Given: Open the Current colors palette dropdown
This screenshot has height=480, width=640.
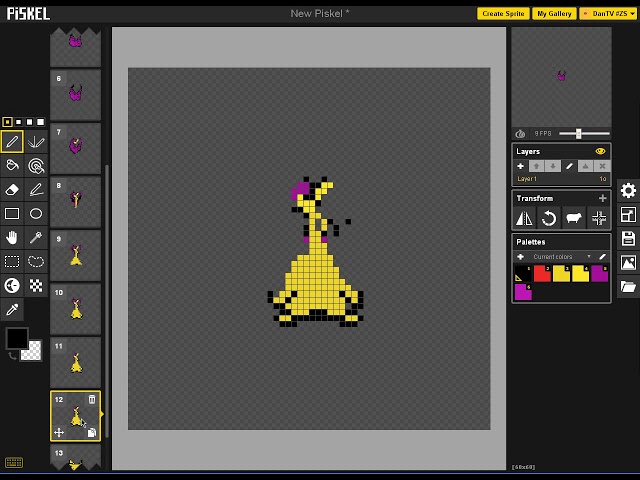Looking at the screenshot, I should coord(561,257).
